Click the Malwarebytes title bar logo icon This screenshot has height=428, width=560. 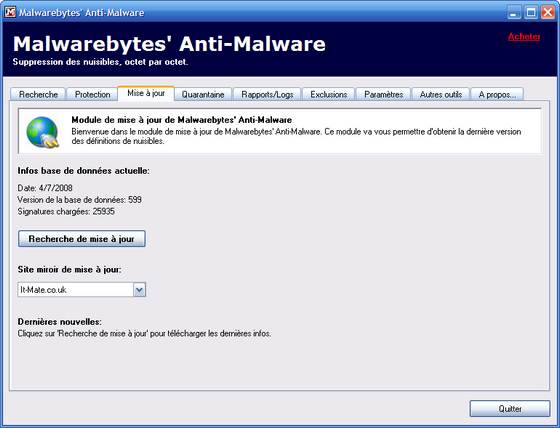10,12
